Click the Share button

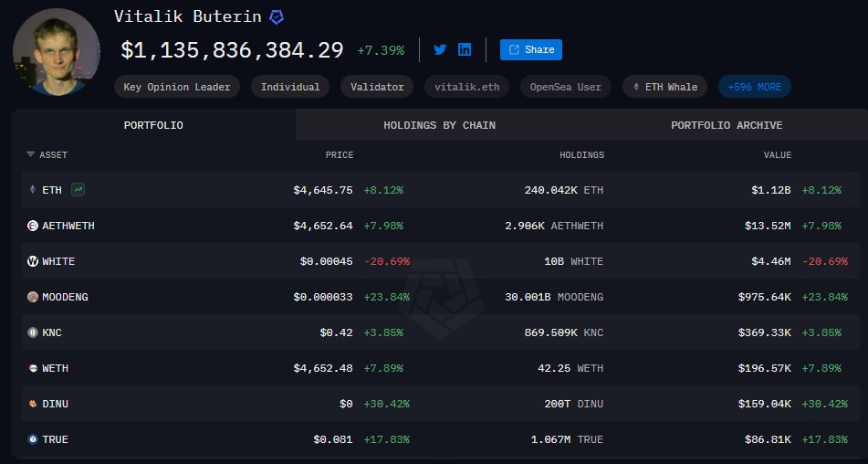tap(531, 50)
